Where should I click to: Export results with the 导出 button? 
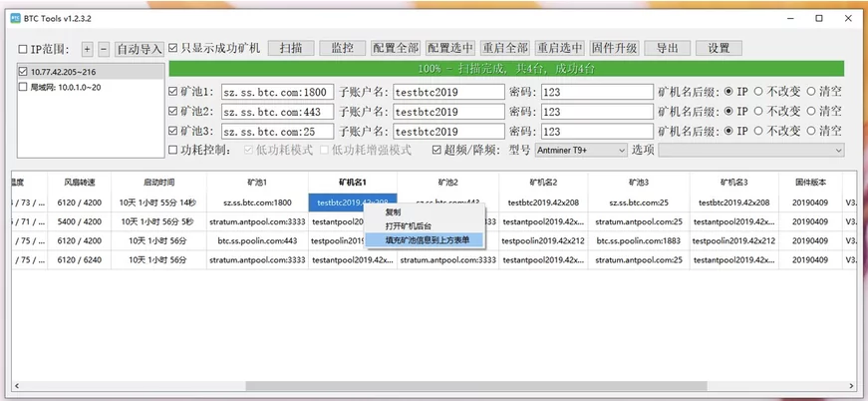click(667, 48)
